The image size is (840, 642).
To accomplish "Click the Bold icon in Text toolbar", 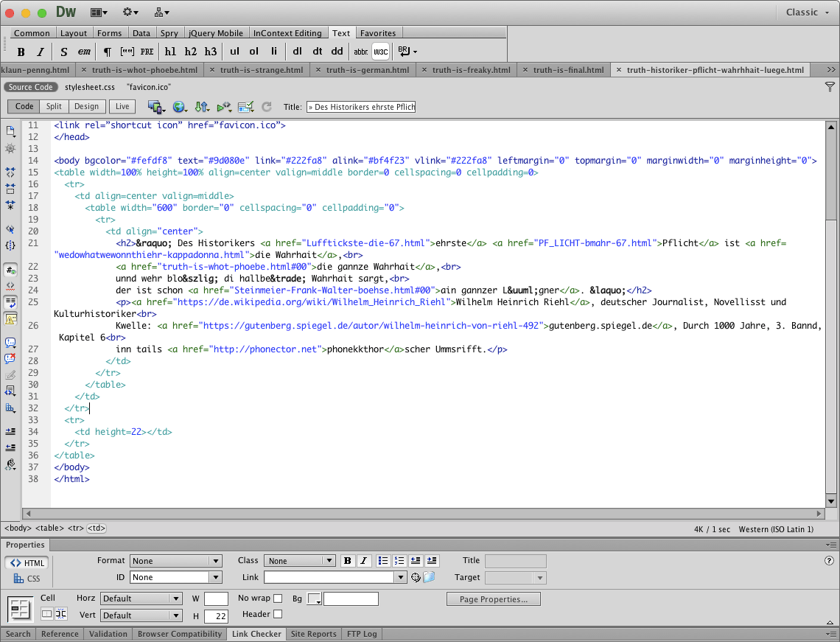I will click(21, 52).
